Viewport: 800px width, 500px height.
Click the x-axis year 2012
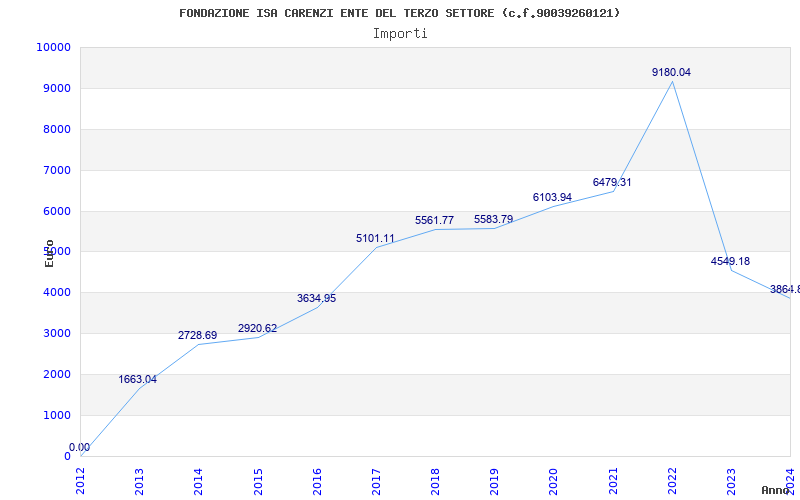tap(81, 482)
